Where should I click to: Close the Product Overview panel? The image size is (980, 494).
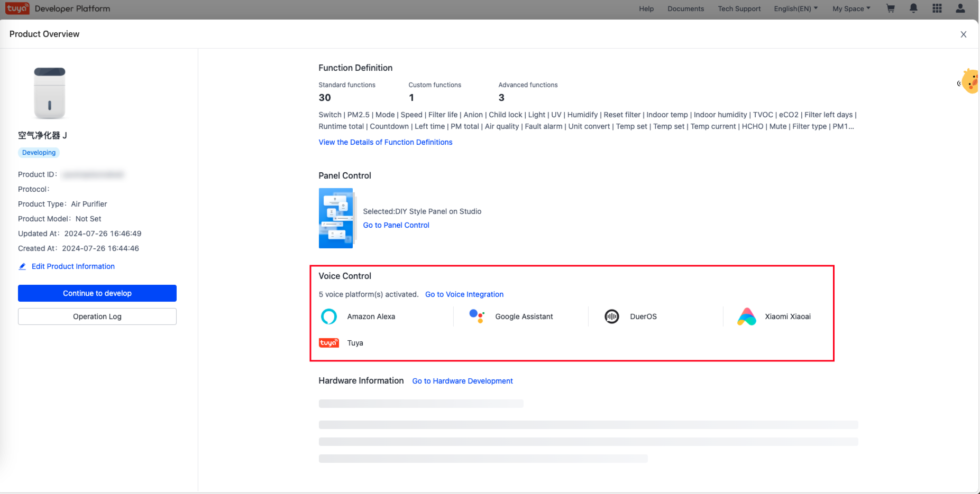963,34
